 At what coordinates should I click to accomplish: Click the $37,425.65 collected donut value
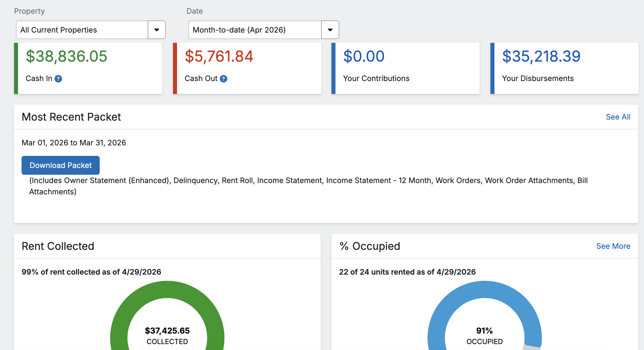[167, 331]
